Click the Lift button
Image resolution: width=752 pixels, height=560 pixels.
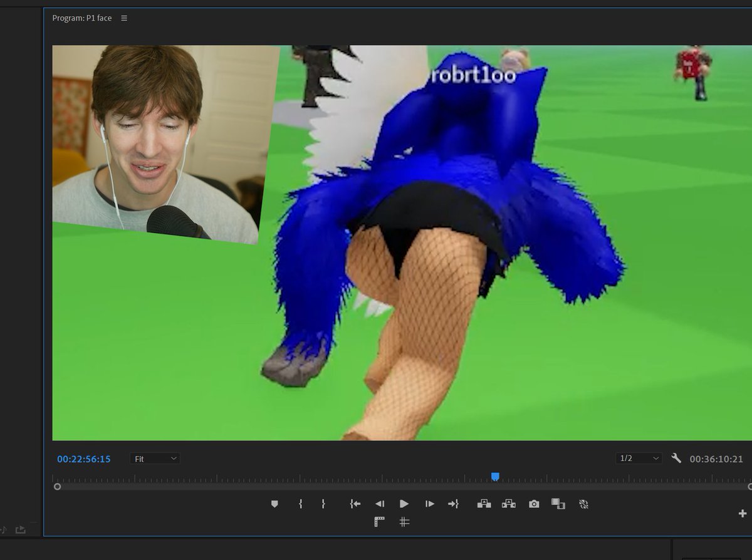coord(484,504)
